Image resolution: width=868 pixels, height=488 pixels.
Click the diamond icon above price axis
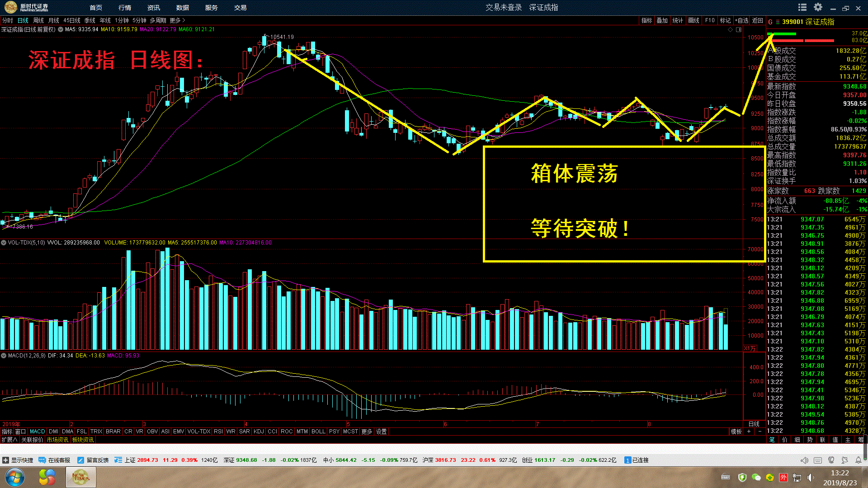pos(730,29)
